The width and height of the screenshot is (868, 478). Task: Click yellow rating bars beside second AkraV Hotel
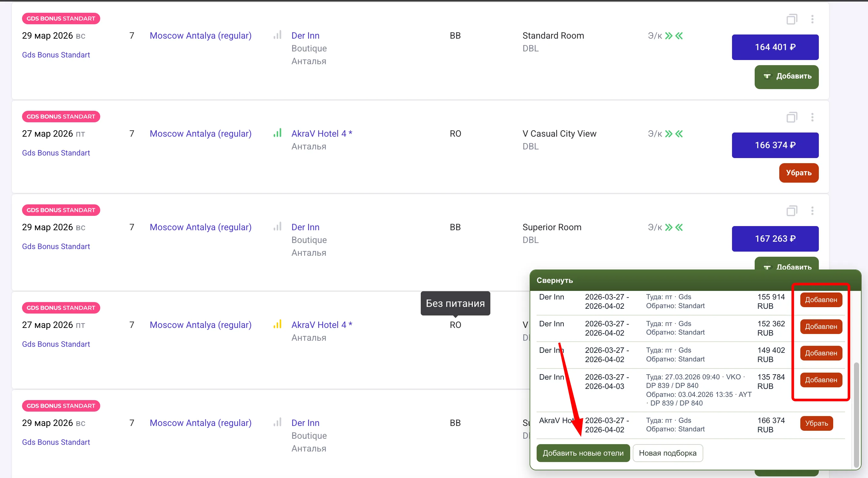click(x=277, y=324)
